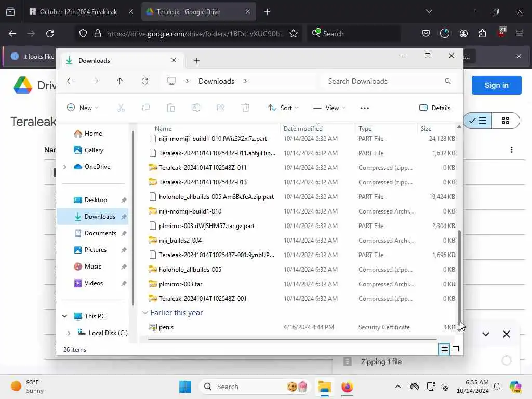Open Firefox View icon at tab strip start
The image size is (532, 399).
[10, 12]
